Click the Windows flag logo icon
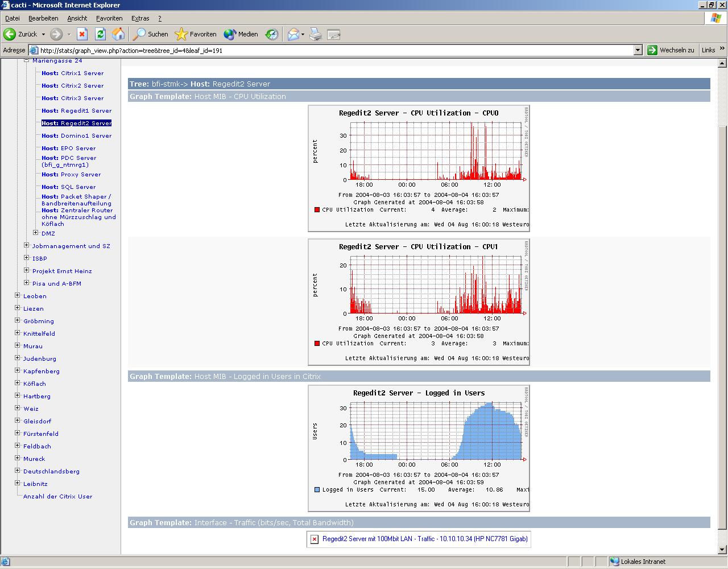 pyautogui.click(x=715, y=18)
